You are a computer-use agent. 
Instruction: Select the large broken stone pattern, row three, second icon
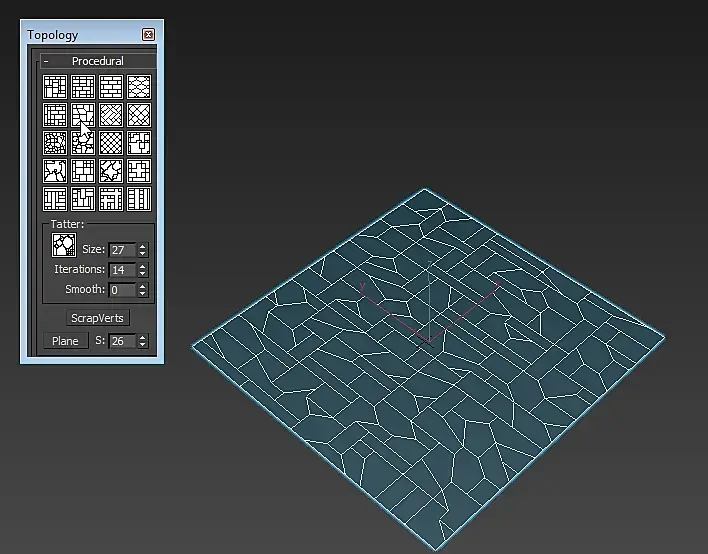point(83,143)
